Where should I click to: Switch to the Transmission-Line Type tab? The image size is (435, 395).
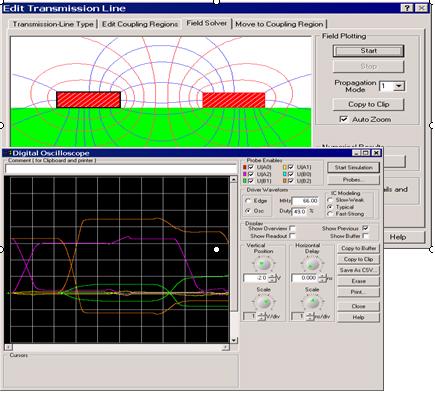tap(53, 24)
